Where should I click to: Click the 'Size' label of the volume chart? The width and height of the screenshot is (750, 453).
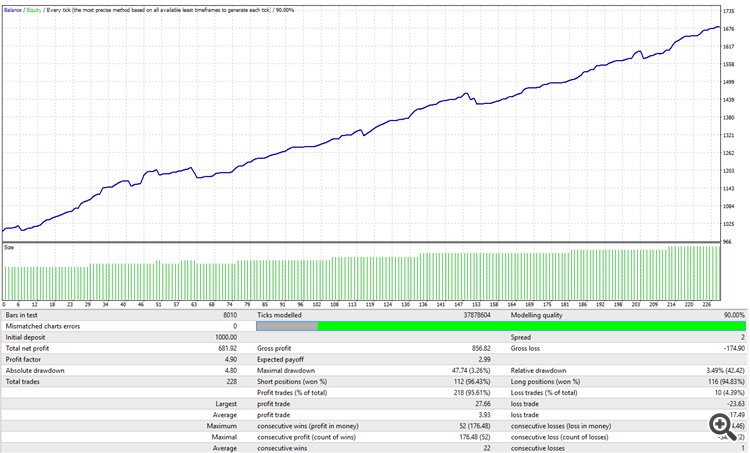pos(9,248)
